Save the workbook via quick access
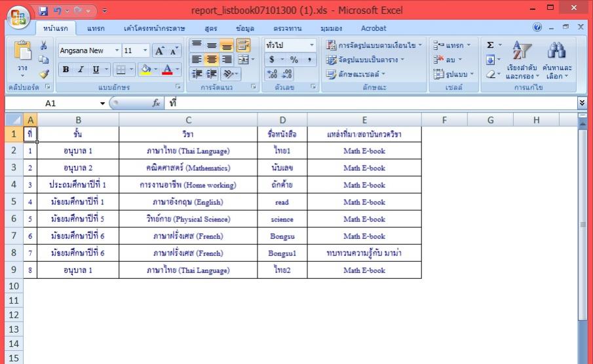The height and width of the screenshot is (364, 593). pos(43,10)
